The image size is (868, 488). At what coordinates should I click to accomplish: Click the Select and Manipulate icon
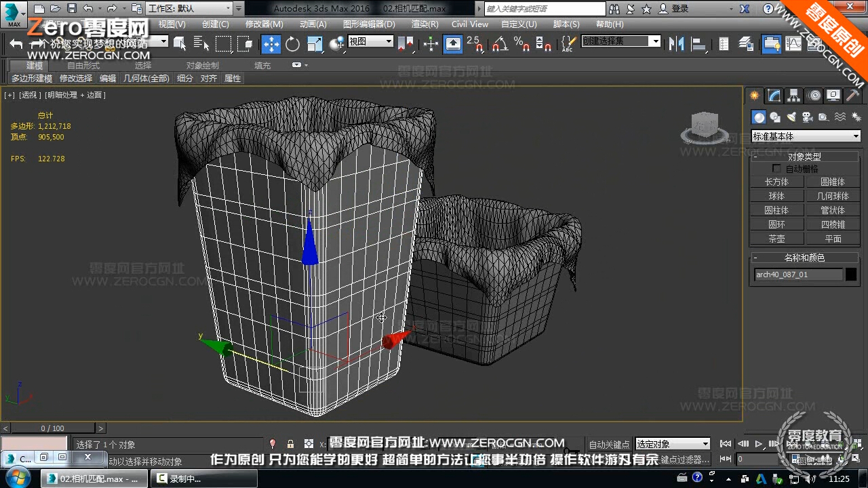click(431, 44)
